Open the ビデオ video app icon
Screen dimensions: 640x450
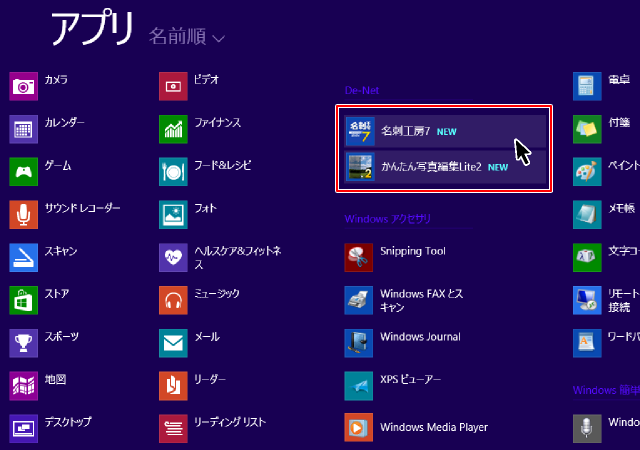tap(173, 86)
